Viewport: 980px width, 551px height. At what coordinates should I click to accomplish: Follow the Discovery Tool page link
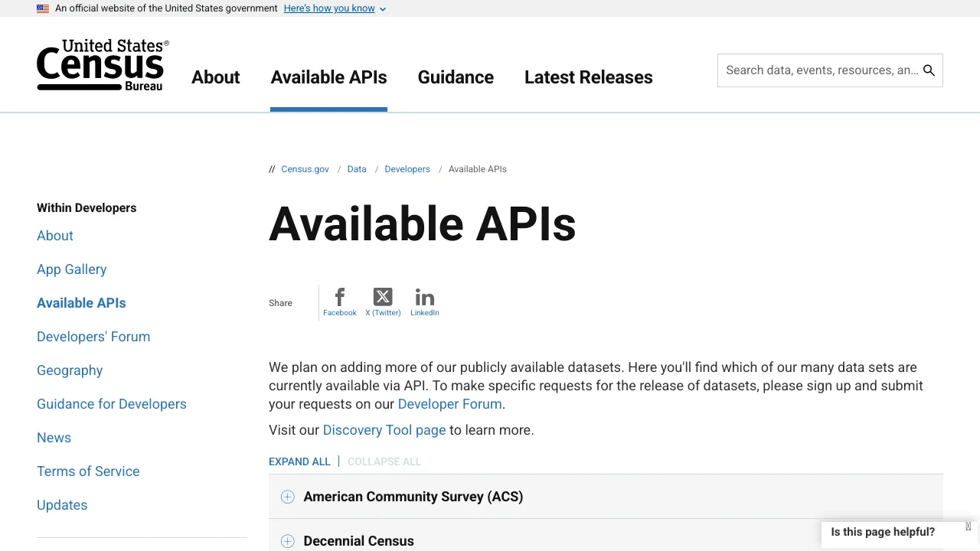pyautogui.click(x=384, y=430)
